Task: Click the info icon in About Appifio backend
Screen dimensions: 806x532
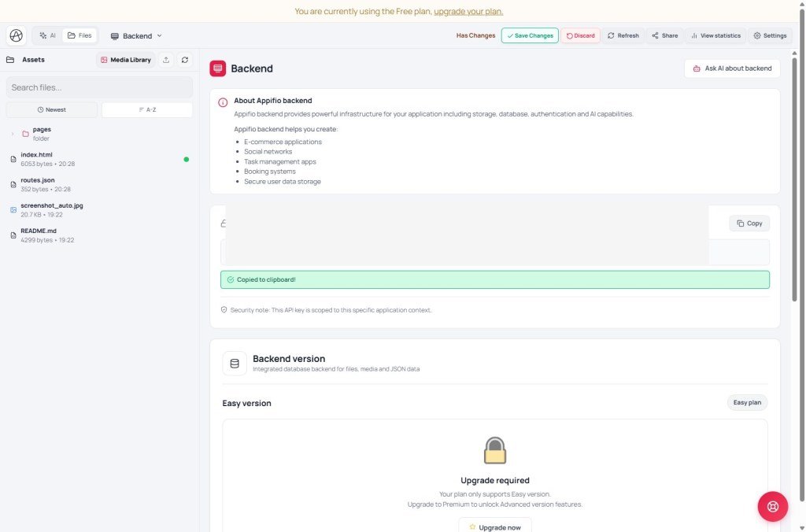Action: [223, 102]
